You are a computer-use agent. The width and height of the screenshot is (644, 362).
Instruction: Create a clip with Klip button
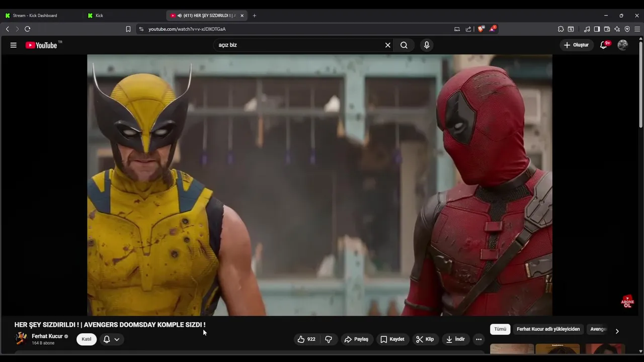425,339
